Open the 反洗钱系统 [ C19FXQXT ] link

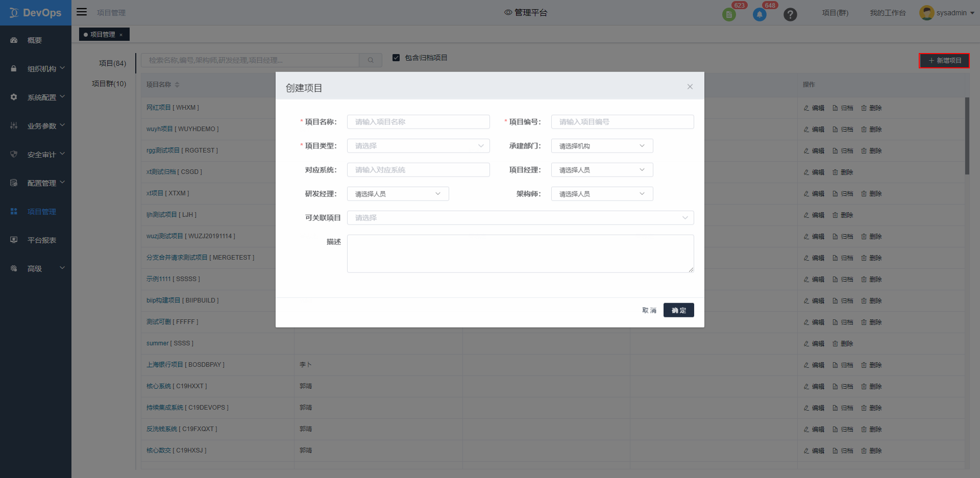(x=182, y=429)
